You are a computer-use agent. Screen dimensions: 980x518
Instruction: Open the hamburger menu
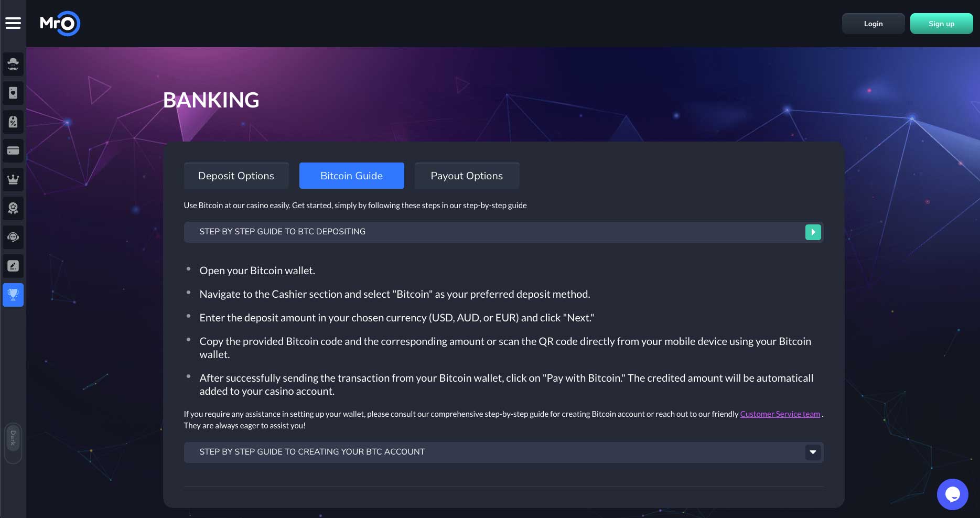13,23
